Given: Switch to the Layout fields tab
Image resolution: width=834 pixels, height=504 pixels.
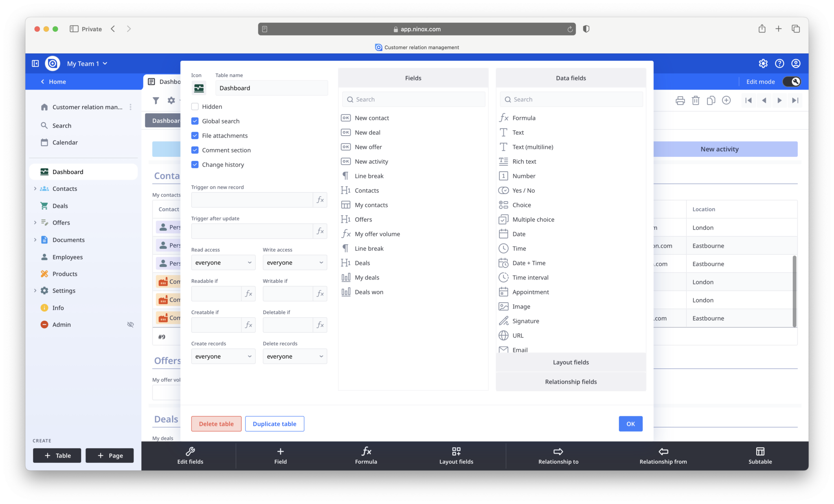Looking at the screenshot, I should 571,362.
